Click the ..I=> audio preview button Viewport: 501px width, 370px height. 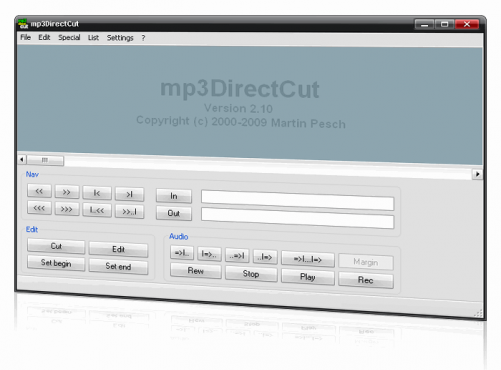tap(265, 257)
